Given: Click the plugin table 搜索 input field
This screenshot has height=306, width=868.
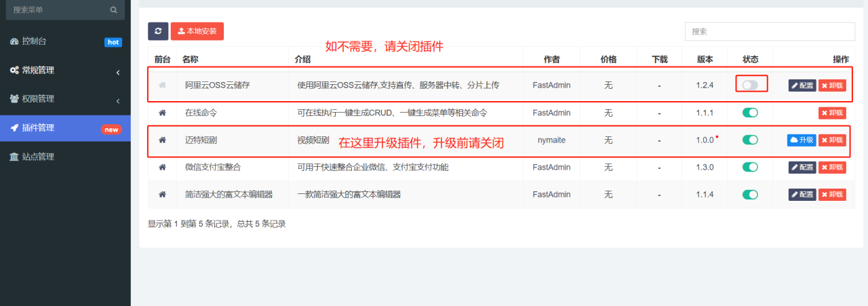Looking at the screenshot, I should click(x=770, y=31).
